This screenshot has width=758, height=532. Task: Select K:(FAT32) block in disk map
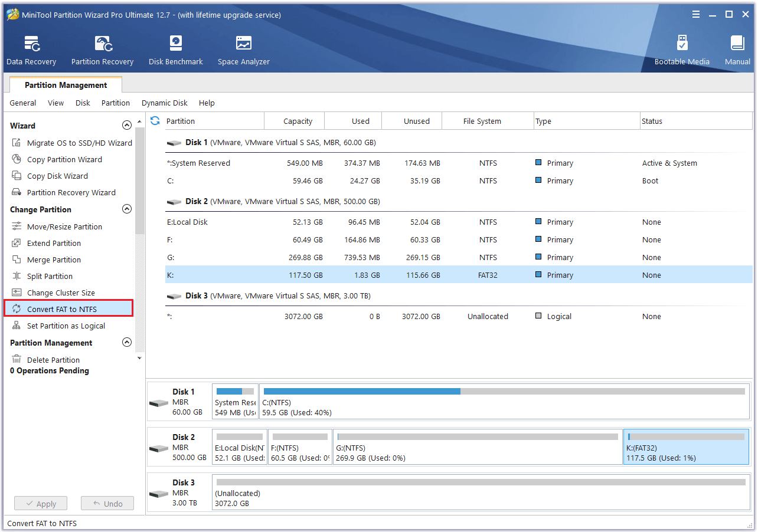[x=686, y=446]
